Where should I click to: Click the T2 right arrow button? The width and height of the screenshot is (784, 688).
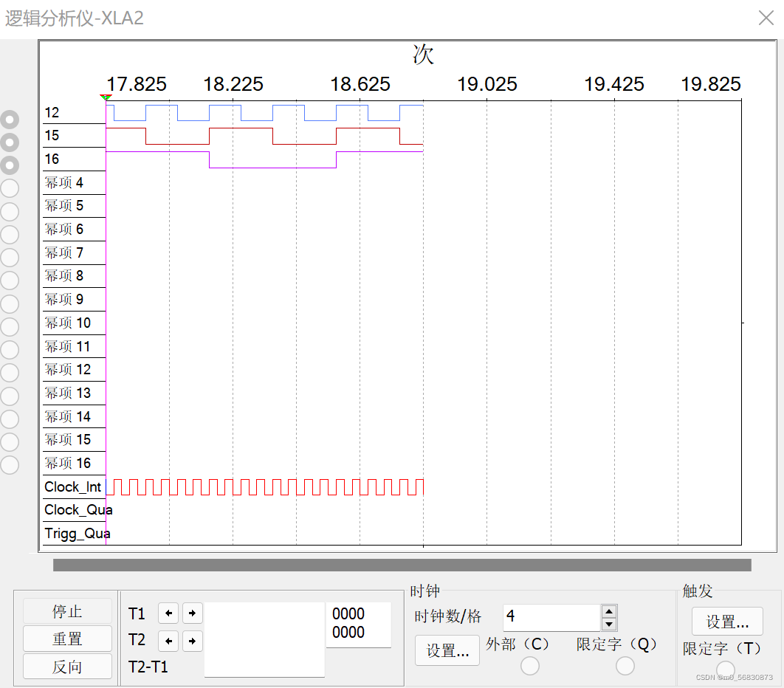(192, 641)
